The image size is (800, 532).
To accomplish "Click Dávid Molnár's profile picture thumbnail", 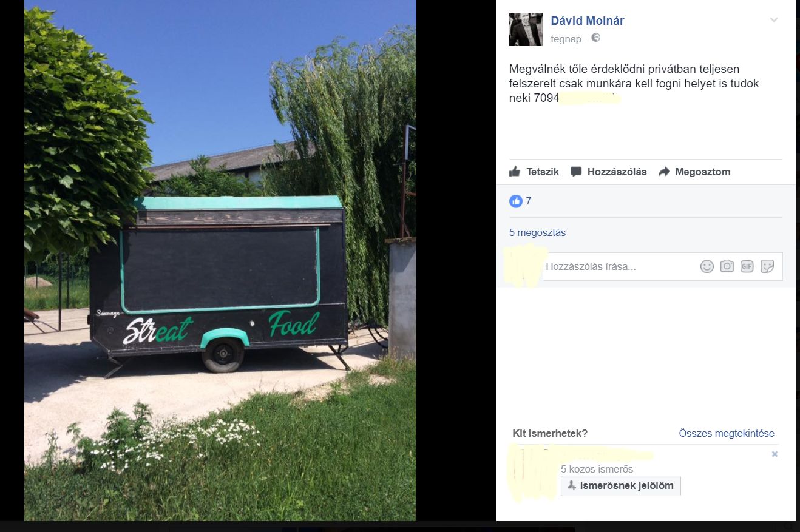I will pos(526,29).
